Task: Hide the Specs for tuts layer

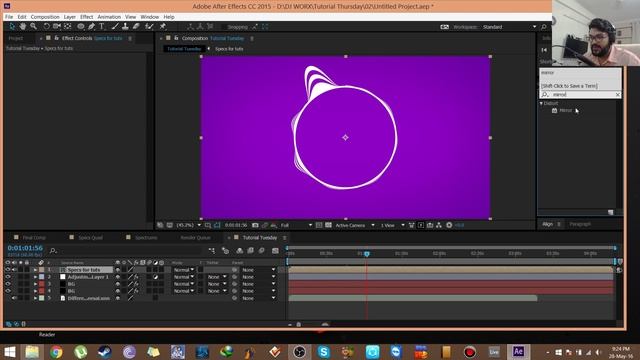Action: [x=8, y=270]
